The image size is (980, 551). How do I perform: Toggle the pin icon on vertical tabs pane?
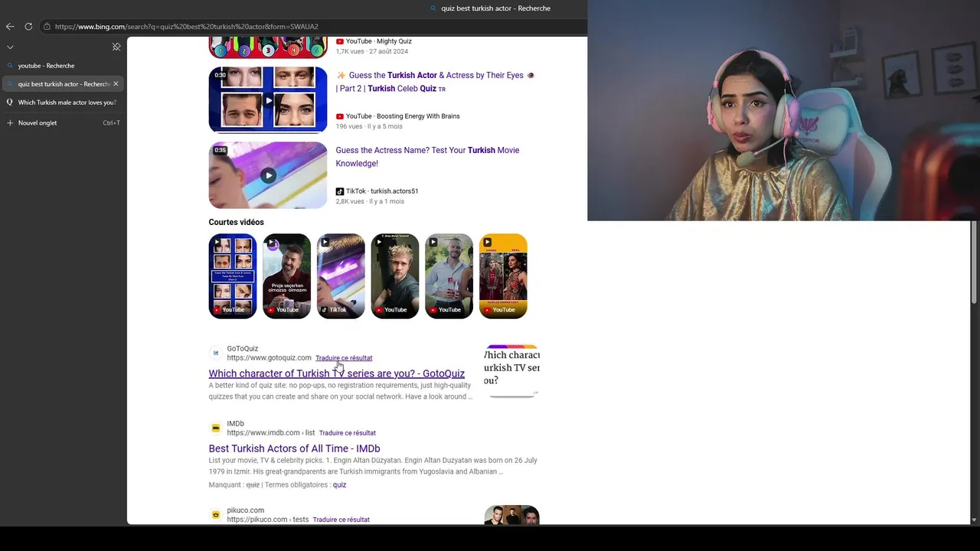(116, 47)
